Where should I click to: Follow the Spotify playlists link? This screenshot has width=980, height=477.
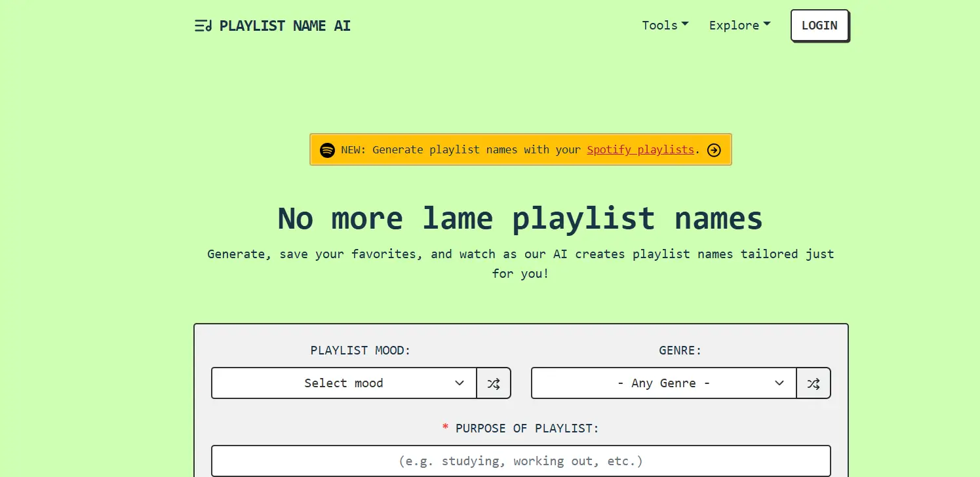[x=640, y=149]
